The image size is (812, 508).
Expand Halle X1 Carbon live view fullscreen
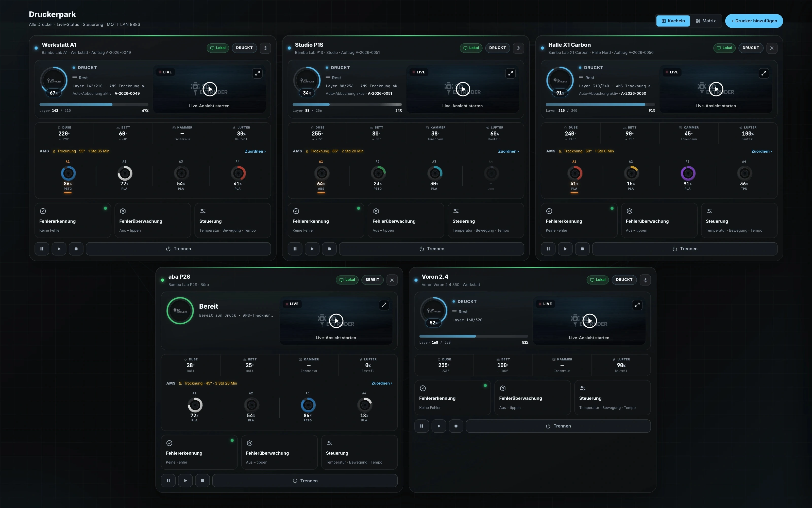coord(764,73)
